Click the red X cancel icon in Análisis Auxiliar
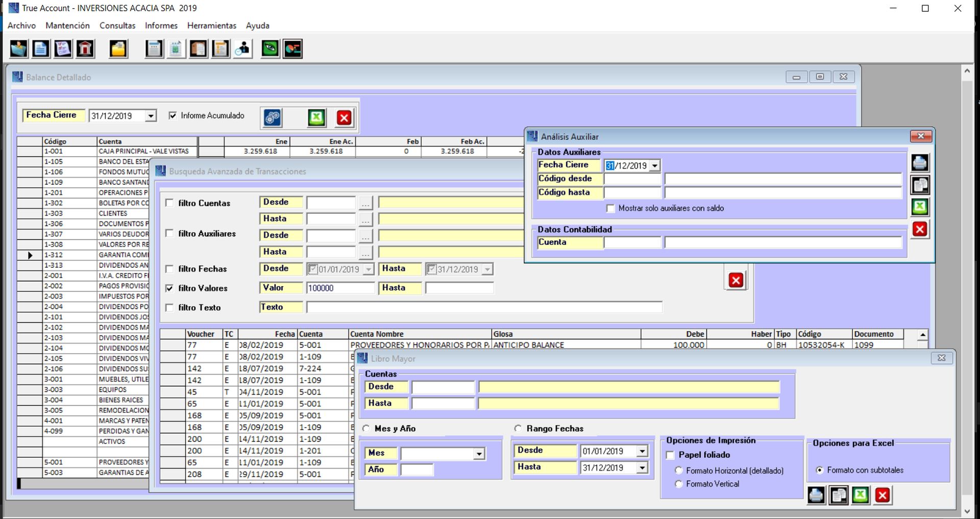 click(x=920, y=229)
